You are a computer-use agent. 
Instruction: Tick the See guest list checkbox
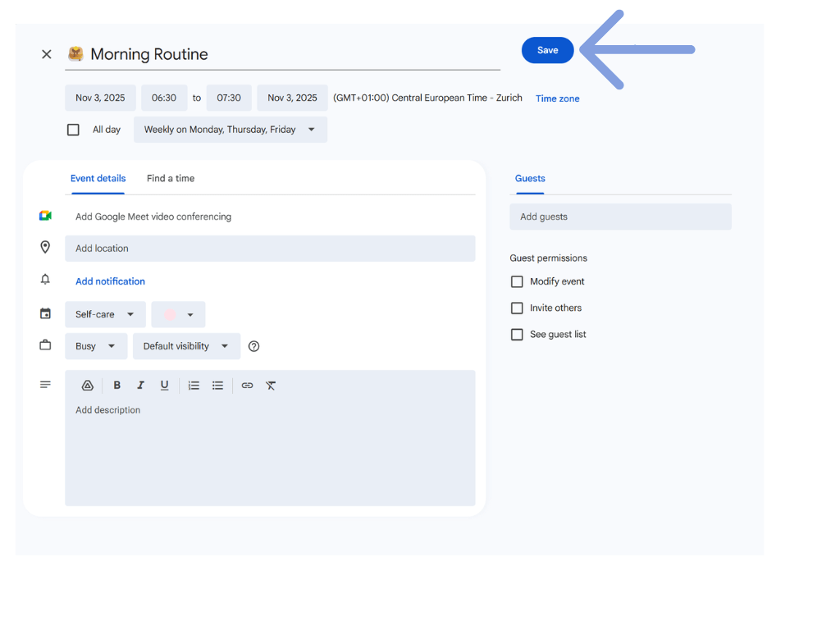[517, 335]
